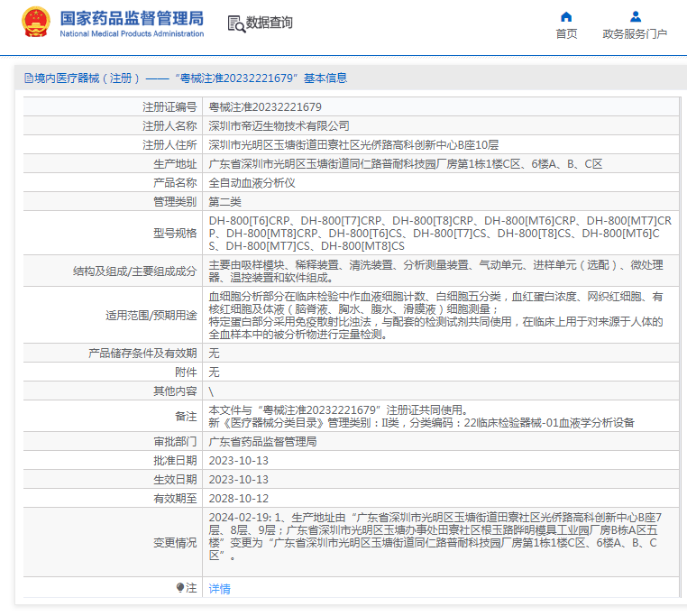Click the 注册证编号 label cell
The height and width of the screenshot is (616, 687).
tap(113, 107)
